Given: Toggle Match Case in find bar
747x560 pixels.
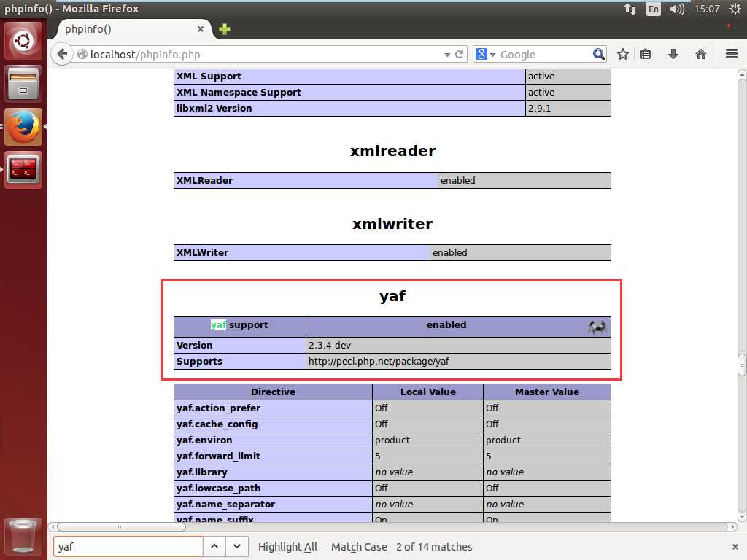Looking at the screenshot, I should coord(359,547).
